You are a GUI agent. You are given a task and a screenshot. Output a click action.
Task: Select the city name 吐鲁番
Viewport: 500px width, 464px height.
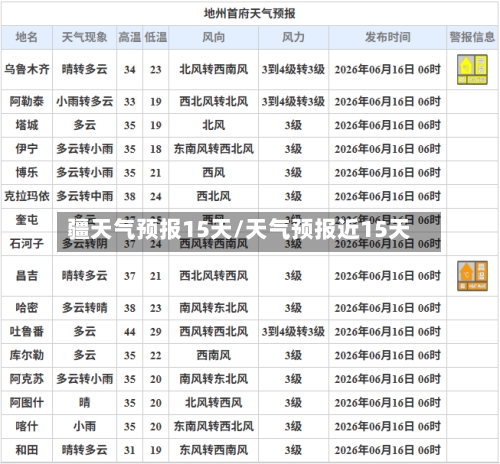[x=27, y=331]
